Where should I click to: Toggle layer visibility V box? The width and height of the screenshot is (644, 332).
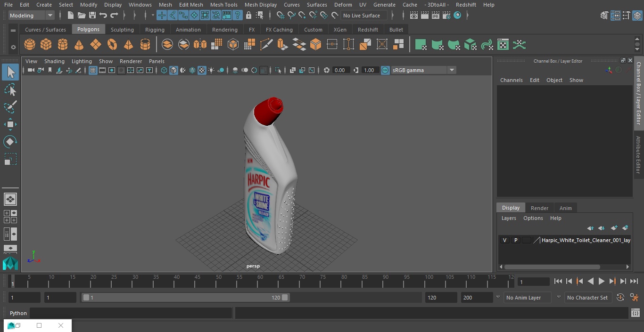(504, 240)
